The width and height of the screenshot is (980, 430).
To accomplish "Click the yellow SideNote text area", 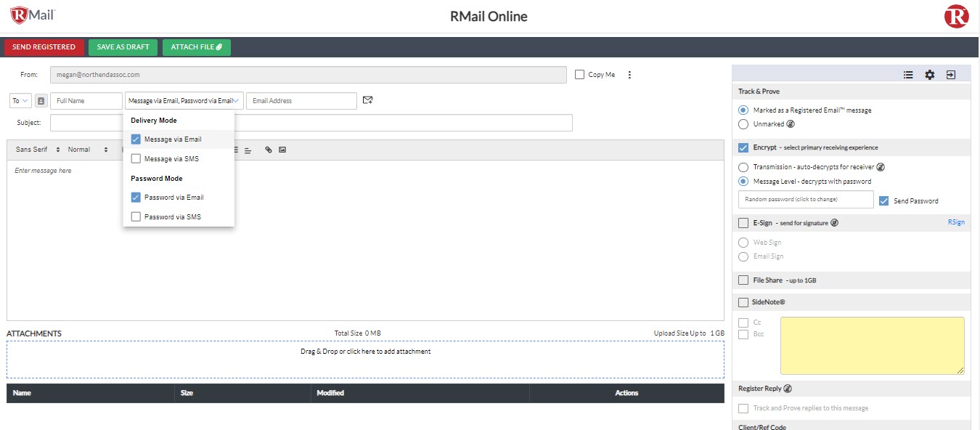I will click(x=873, y=346).
